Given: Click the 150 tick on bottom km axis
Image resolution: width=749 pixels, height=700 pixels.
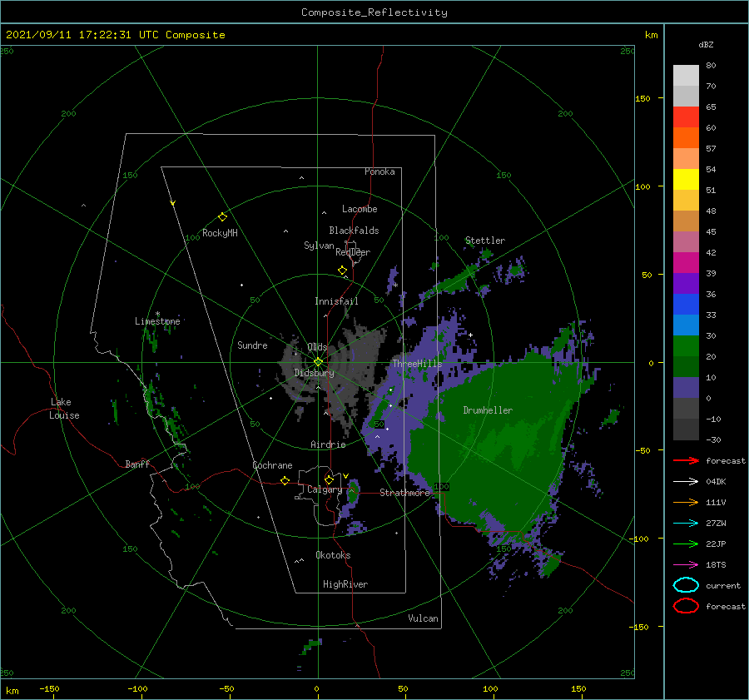Looking at the screenshot, I should (578, 688).
